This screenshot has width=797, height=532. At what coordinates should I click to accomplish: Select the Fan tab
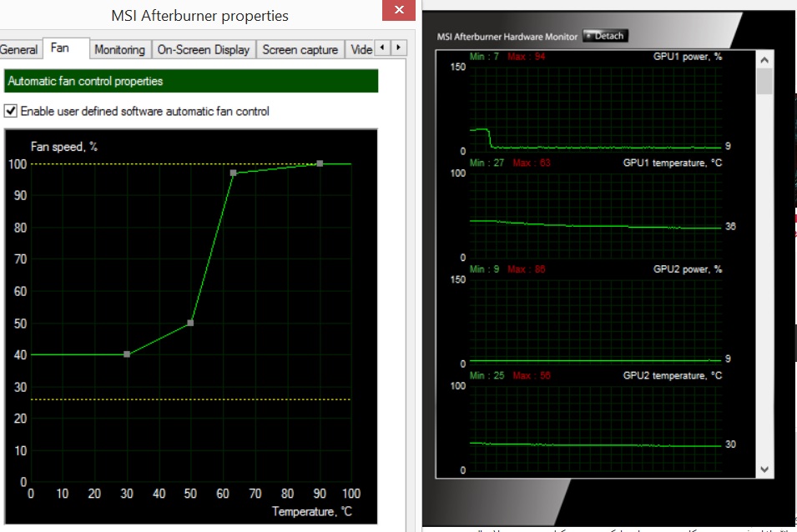click(66, 48)
